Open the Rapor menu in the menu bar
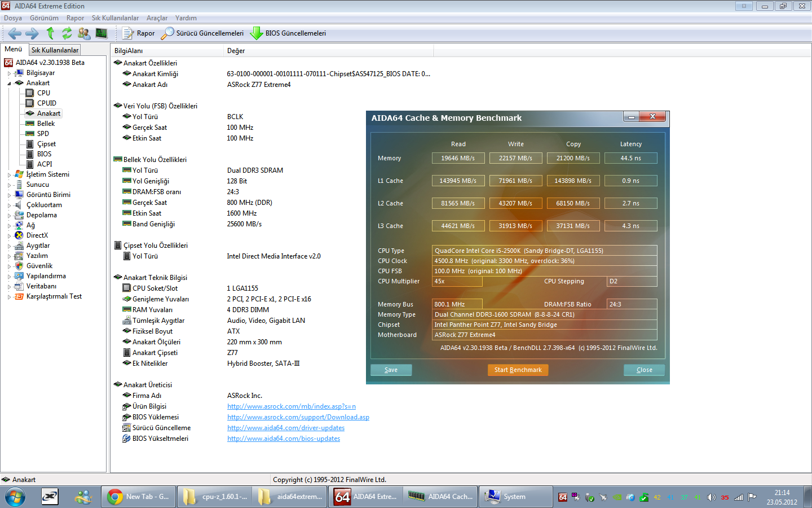Image resolution: width=812 pixels, height=508 pixels. [x=75, y=18]
